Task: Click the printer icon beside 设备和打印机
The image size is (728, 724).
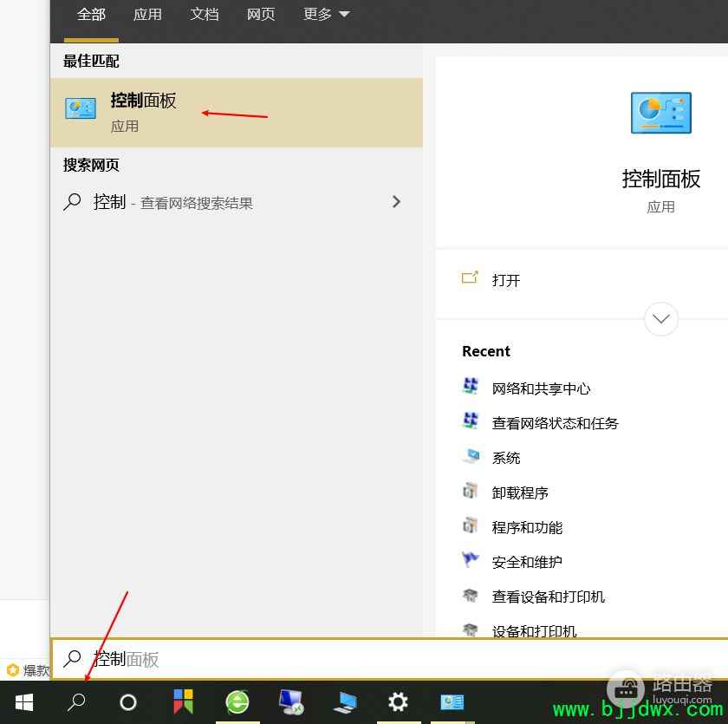Action: 470,629
